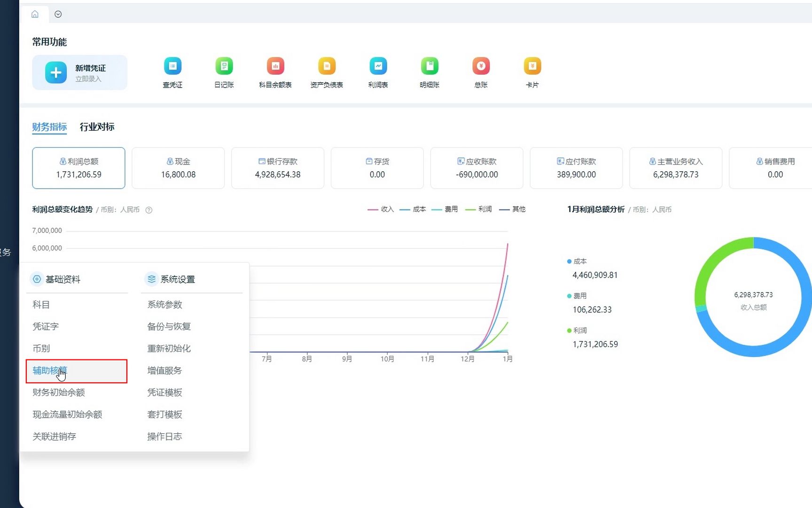Open the 总账 icon
This screenshot has height=508, width=812.
click(x=480, y=72)
